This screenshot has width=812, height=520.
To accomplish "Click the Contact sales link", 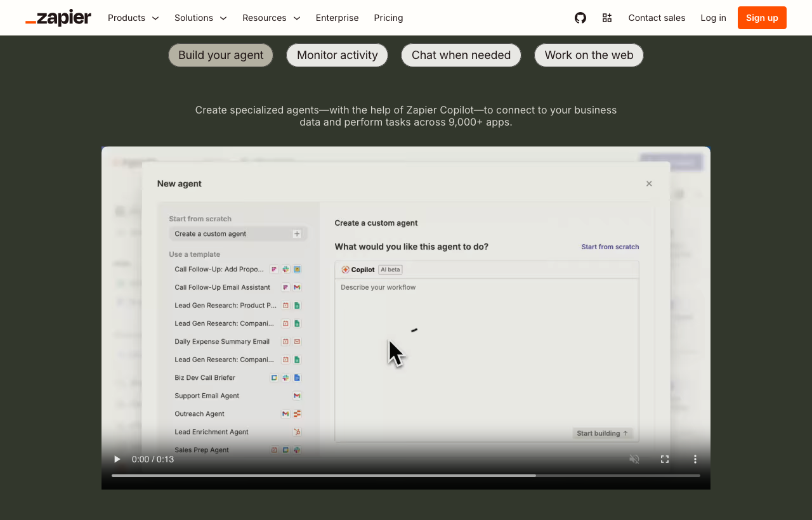I will click(x=657, y=18).
